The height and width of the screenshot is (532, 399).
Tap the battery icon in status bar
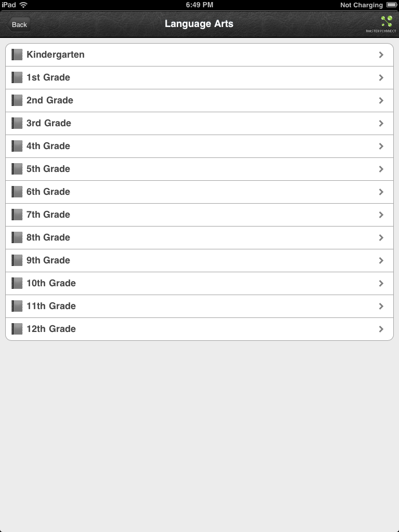pos(391,5)
